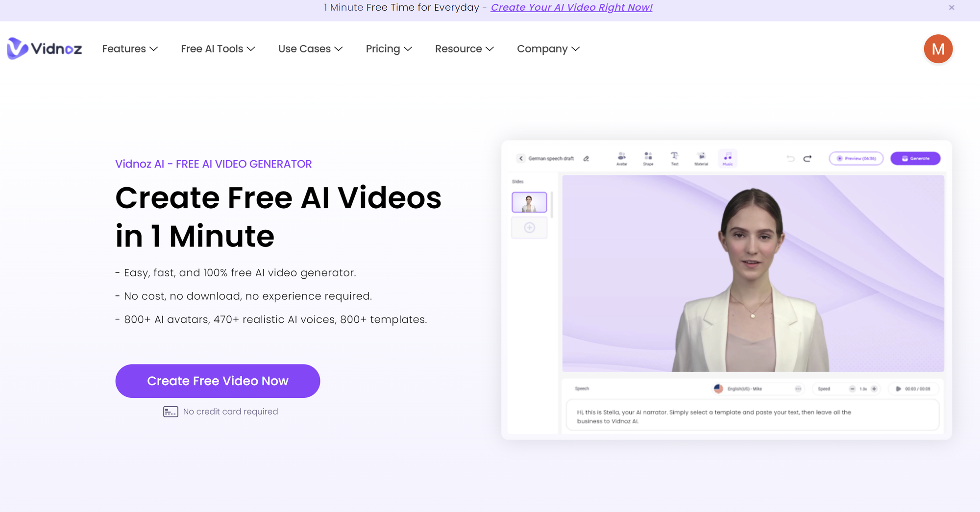The image size is (980, 512).
Task: Expand the Features menu
Action: coord(130,49)
